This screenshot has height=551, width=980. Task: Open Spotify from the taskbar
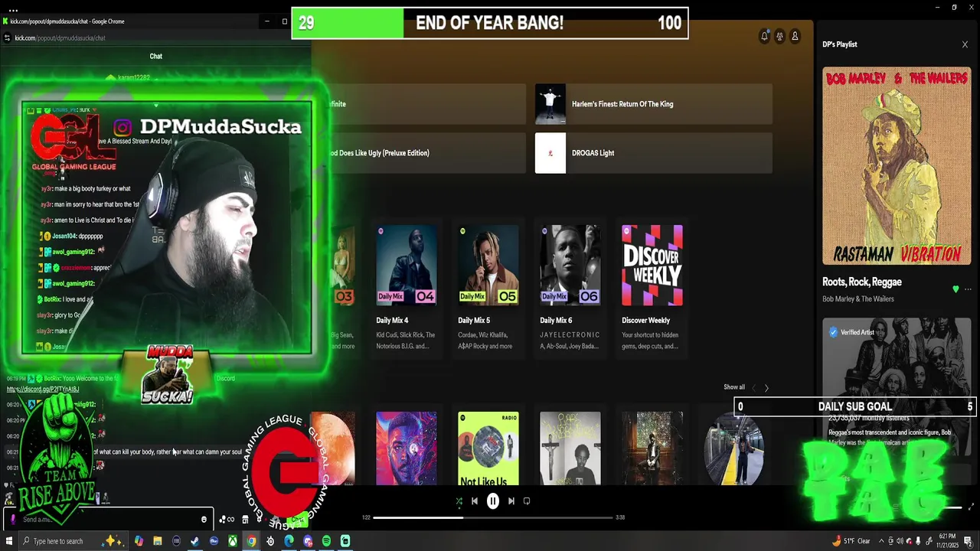tap(326, 541)
